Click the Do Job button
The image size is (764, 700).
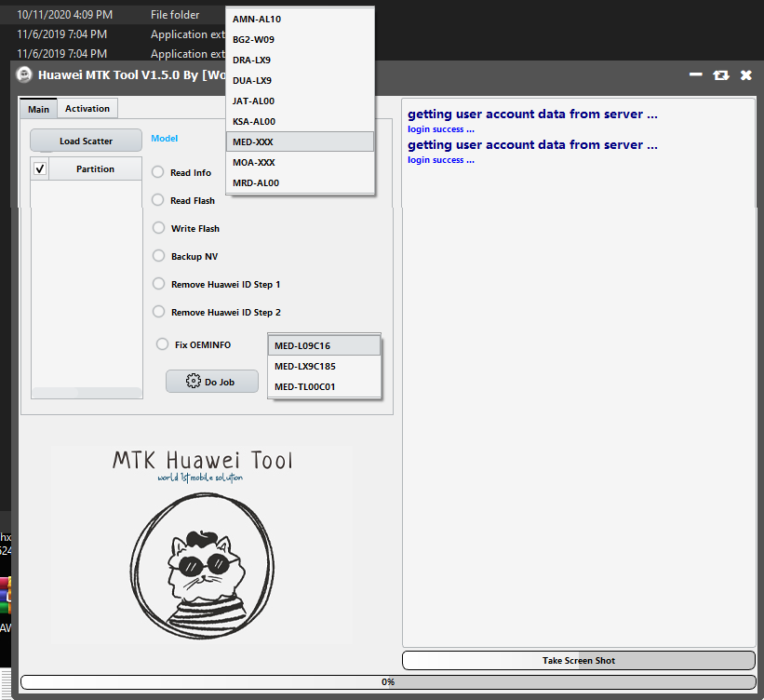click(212, 382)
